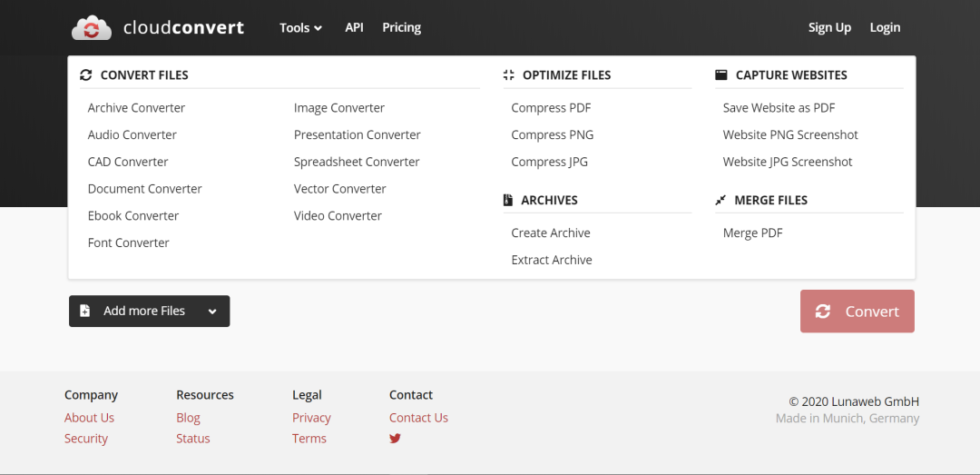Click the © 2020 Lunaweb GmbH text
This screenshot has height=475, width=980.
[854, 401]
